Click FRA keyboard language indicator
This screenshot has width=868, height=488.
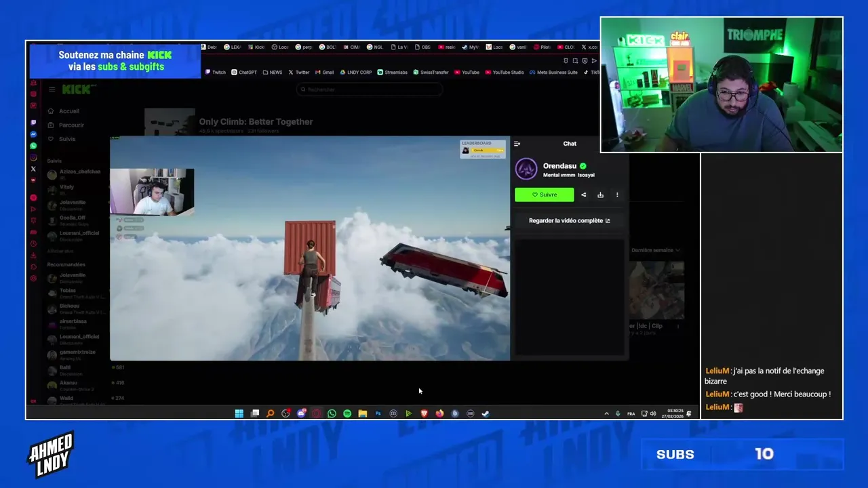click(x=631, y=413)
